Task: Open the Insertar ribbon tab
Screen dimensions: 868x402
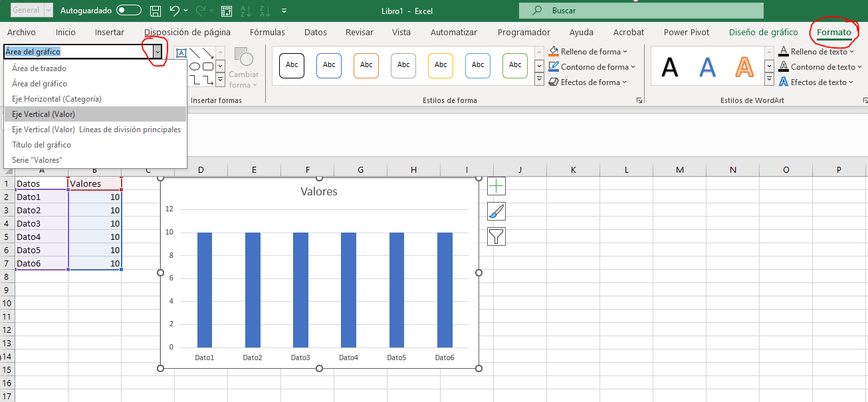Action: [110, 32]
